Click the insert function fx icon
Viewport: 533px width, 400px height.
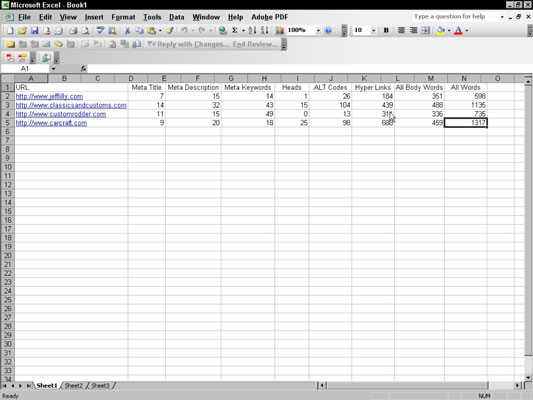click(x=83, y=69)
